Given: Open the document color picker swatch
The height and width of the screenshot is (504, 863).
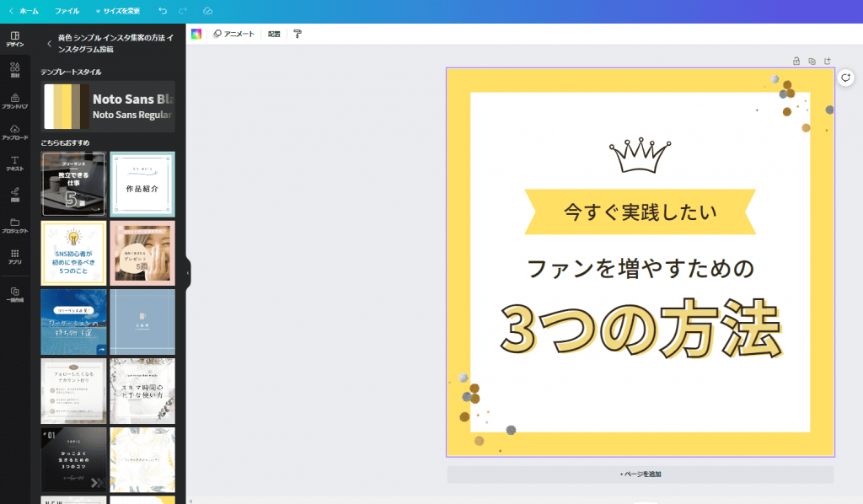Looking at the screenshot, I should 197,34.
